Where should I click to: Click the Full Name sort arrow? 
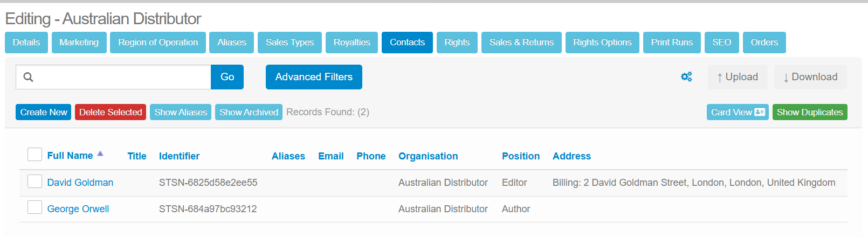100,154
